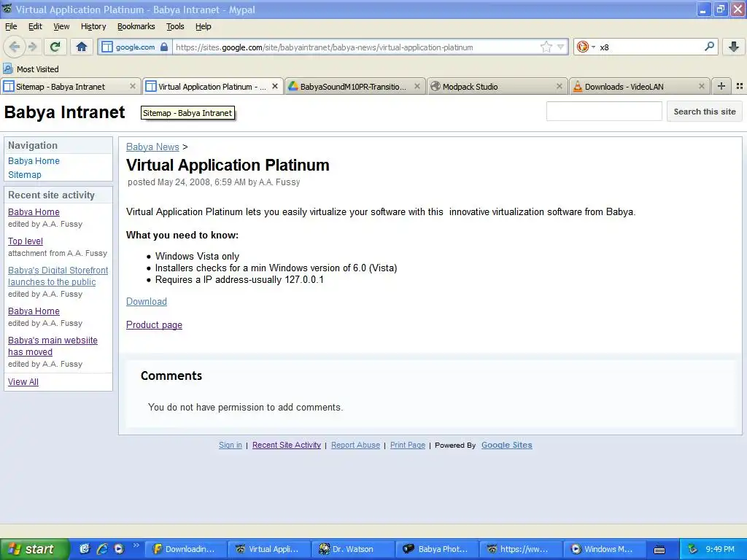Screen dimensions: 747x560
Task: Open the History menu
Action: [x=93, y=26]
